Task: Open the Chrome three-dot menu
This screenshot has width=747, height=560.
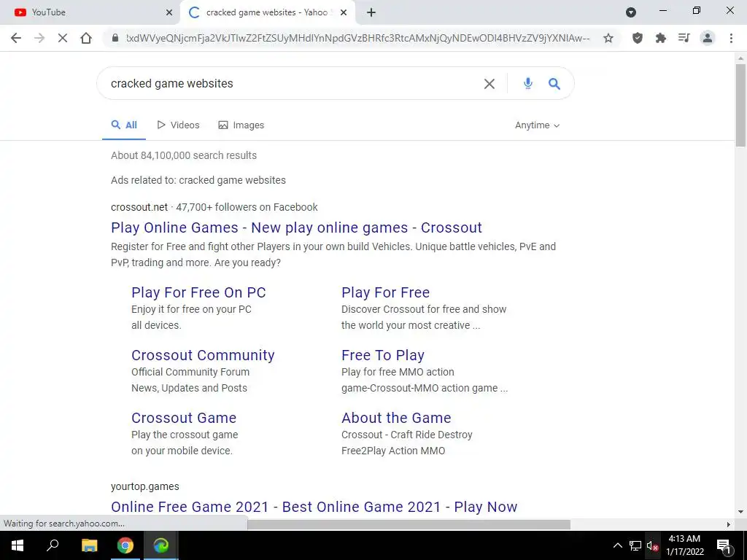Action: coord(731,38)
